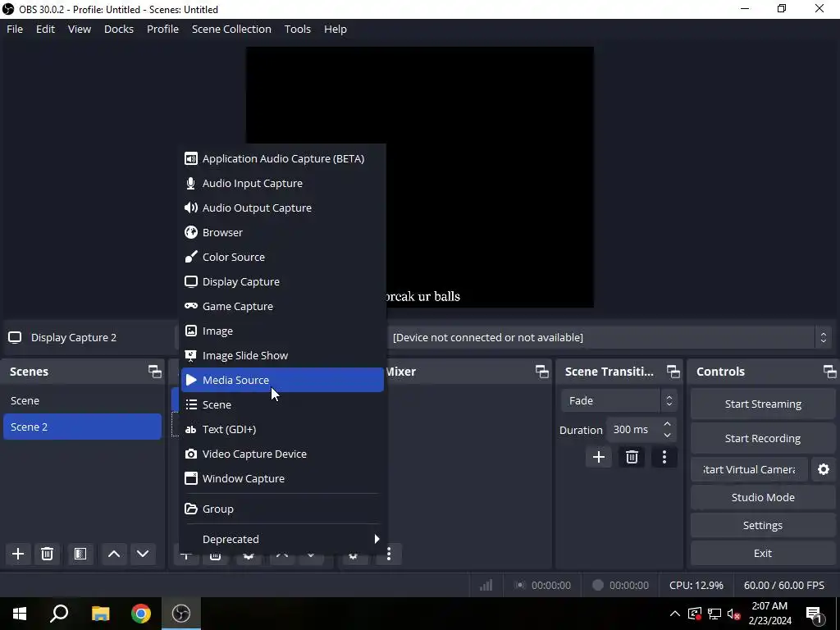The image size is (840, 630).
Task: Enter Studio Mode
Action: (763, 497)
